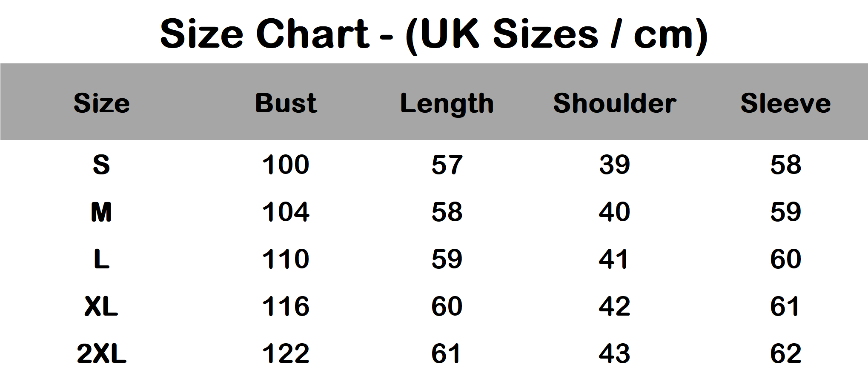Image resolution: width=868 pixels, height=376 pixels.
Task: Select length value 59 for size L
Action: 447,259
